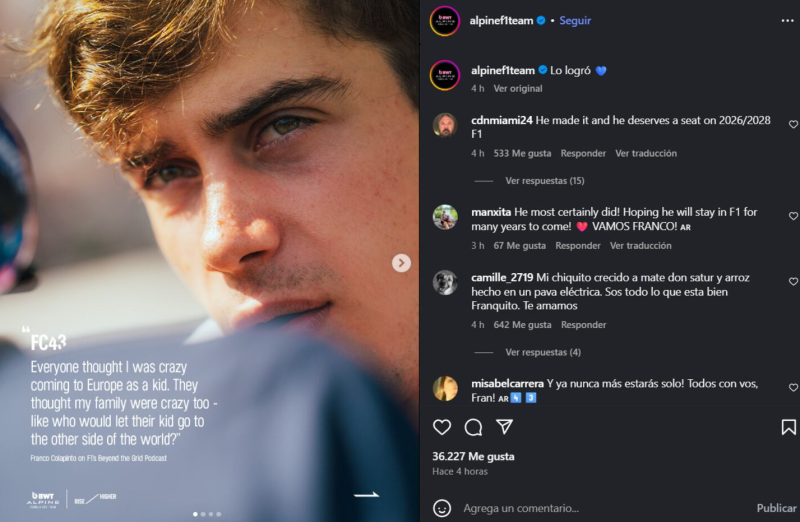This screenshot has height=522, width=800.
Task: Open the three-dot more options menu
Action: (x=787, y=20)
